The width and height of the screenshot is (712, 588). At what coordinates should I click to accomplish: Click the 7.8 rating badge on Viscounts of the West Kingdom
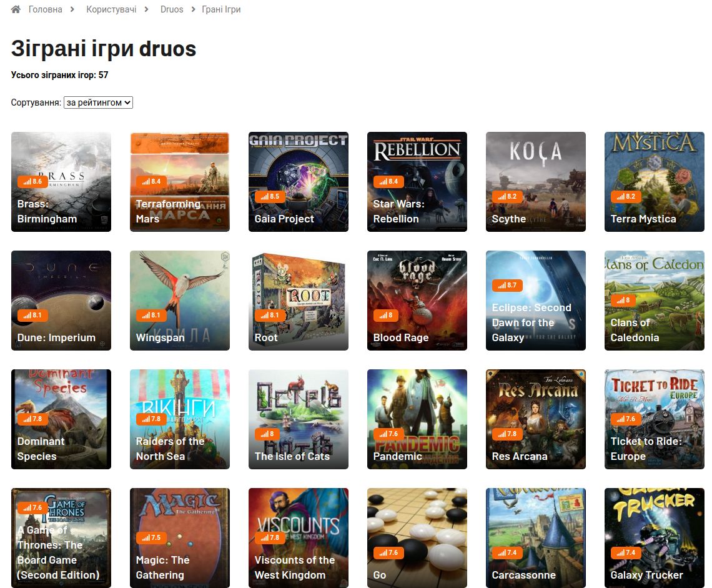coord(269,537)
